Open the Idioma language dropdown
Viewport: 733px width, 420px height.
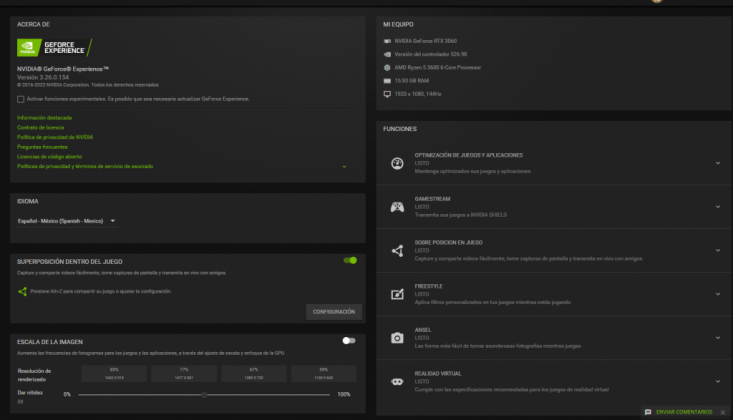66,221
